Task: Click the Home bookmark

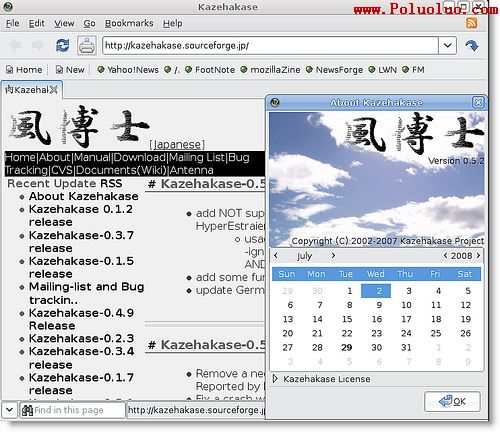Action: click(24, 70)
